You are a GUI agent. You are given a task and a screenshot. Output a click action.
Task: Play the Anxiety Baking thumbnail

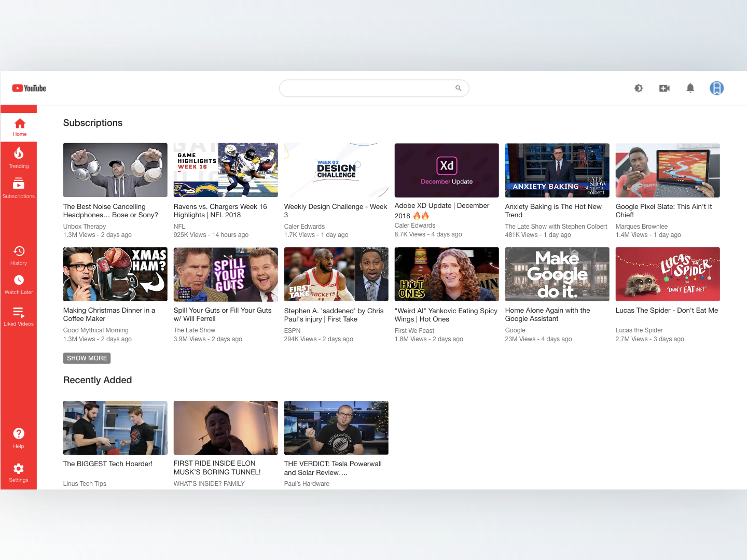pyautogui.click(x=557, y=170)
